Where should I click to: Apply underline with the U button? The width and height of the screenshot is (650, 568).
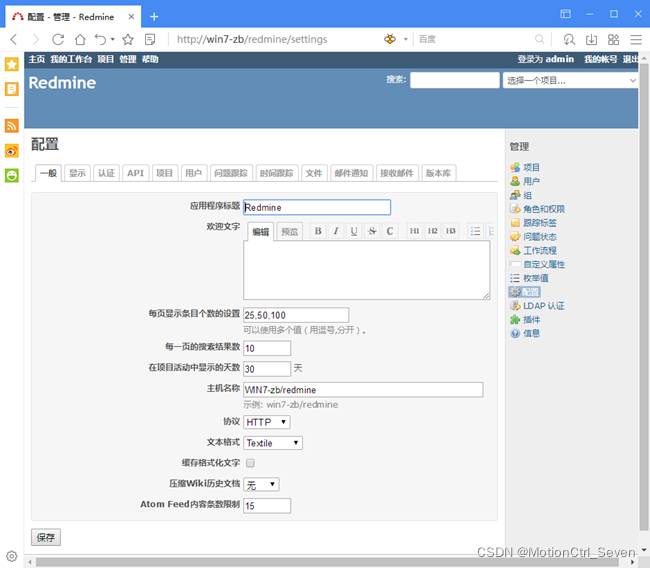(x=354, y=231)
